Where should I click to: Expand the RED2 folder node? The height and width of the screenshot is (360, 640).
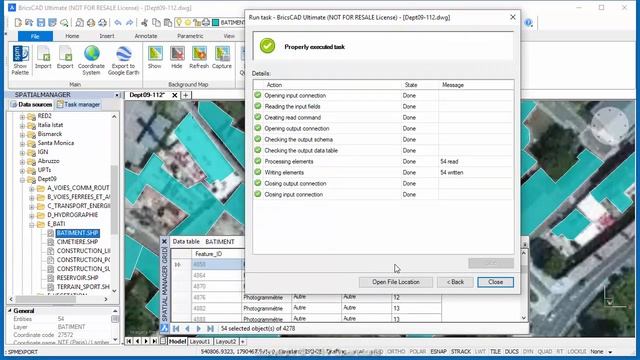pos(22,116)
